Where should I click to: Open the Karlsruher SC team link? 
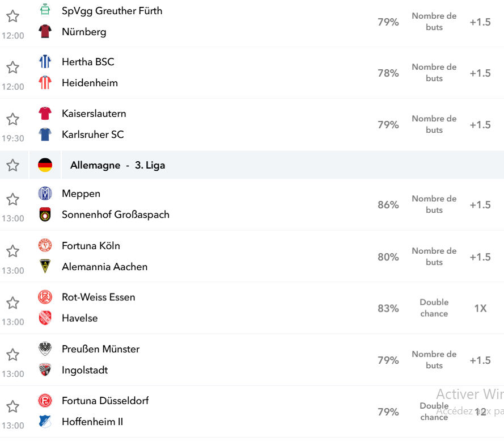[x=93, y=135]
